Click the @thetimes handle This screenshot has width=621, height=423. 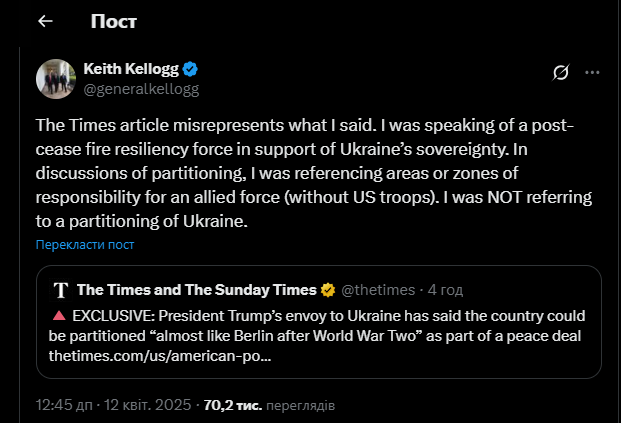(x=379, y=290)
